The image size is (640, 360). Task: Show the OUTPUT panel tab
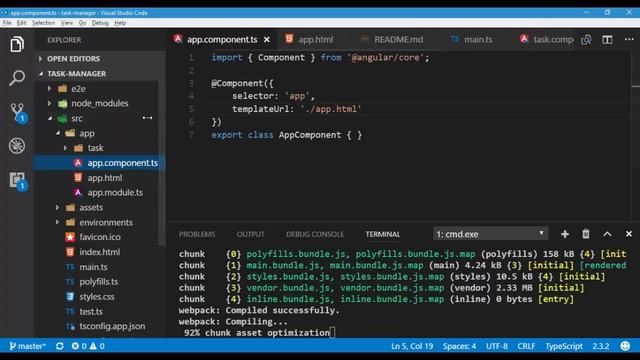click(251, 234)
